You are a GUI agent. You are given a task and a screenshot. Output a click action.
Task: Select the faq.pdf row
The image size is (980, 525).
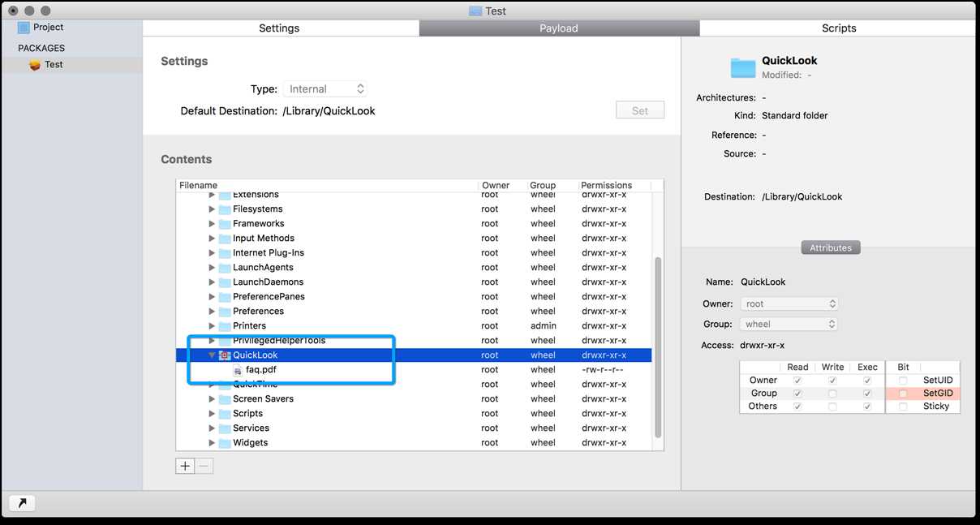coord(414,370)
